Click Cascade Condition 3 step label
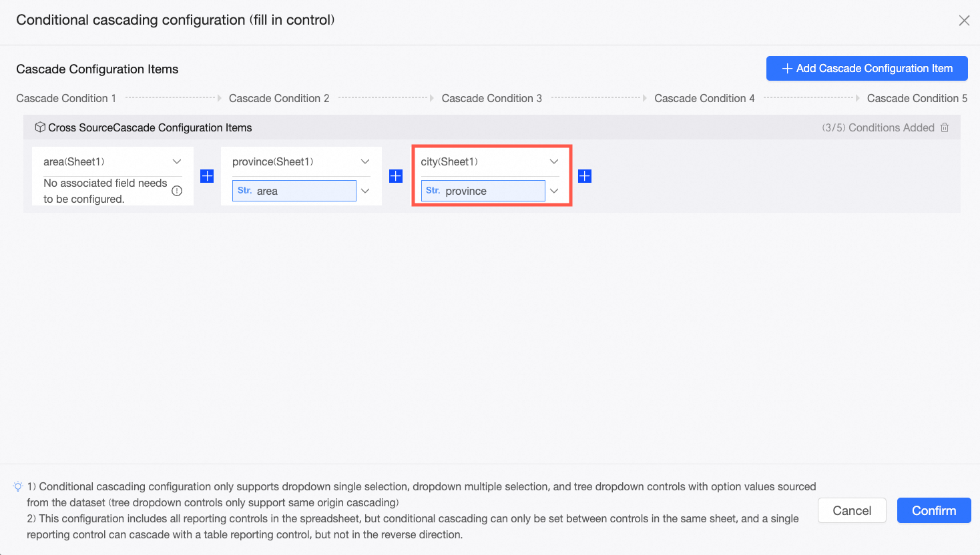The image size is (980, 555). [x=492, y=98]
